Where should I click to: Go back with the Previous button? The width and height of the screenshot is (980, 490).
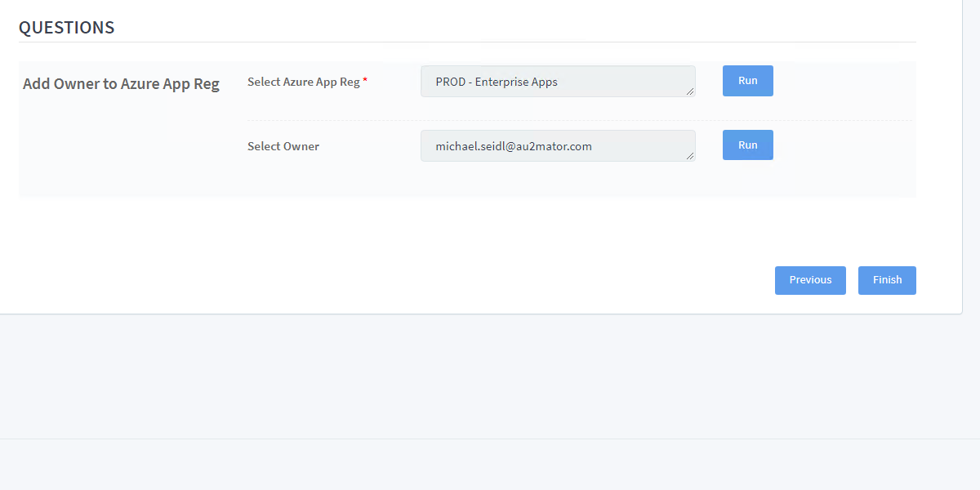click(809, 280)
